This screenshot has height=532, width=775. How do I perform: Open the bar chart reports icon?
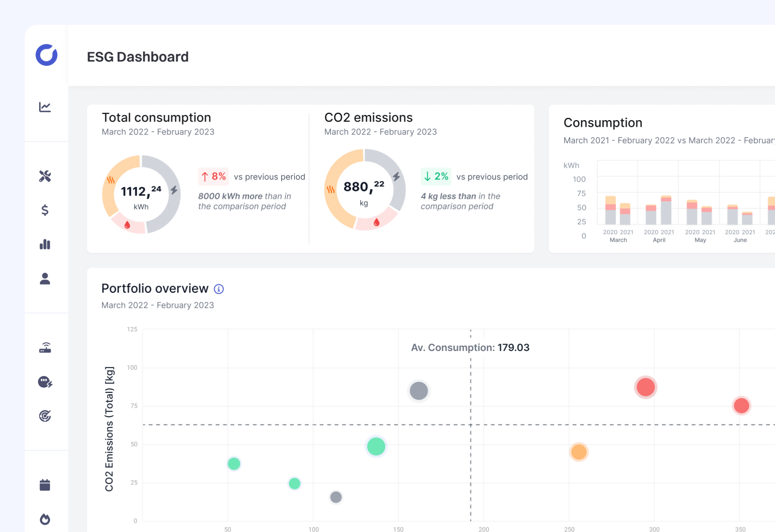coord(45,244)
